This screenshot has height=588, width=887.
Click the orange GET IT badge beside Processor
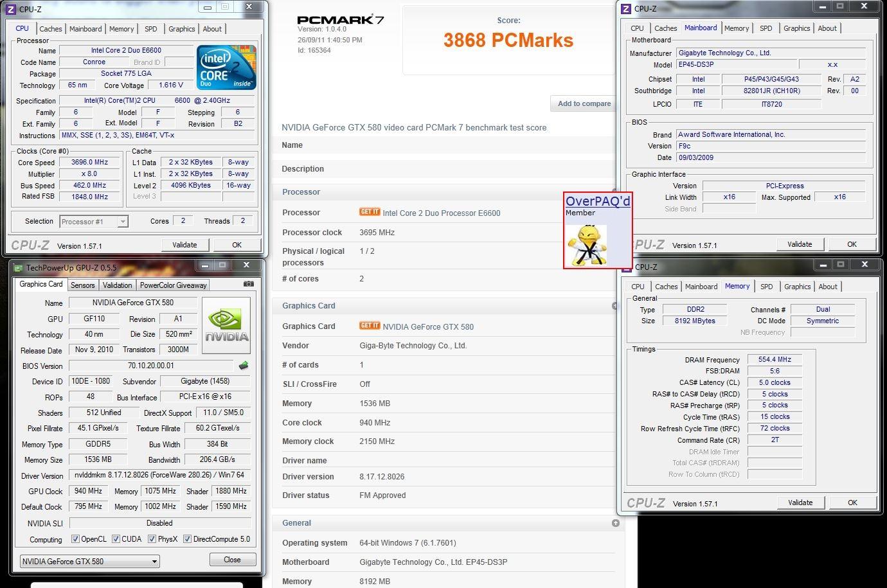tap(370, 212)
